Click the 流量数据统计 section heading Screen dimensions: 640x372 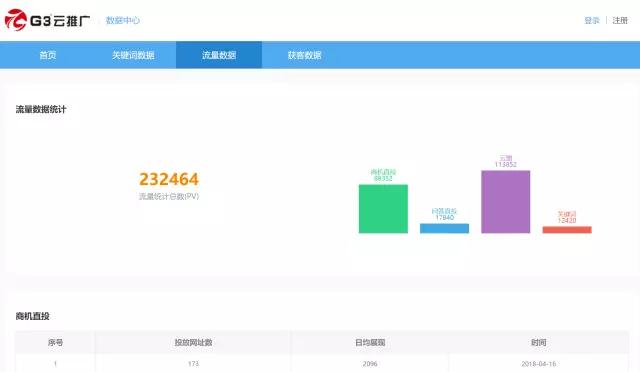[x=41, y=109]
